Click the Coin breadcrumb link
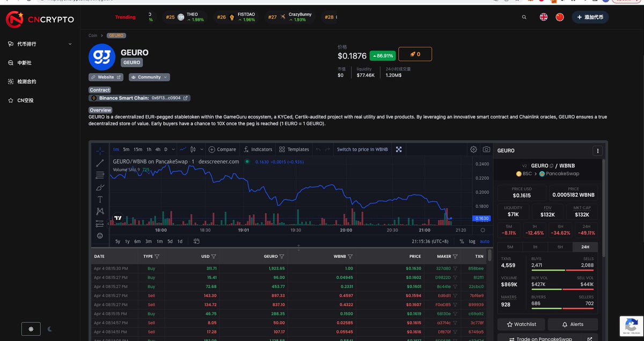Image resolution: width=644 pixels, height=341 pixels. coord(93,35)
